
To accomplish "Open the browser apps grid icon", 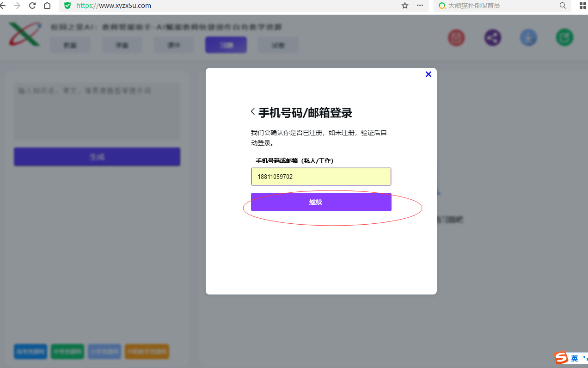I will (582, 6).
